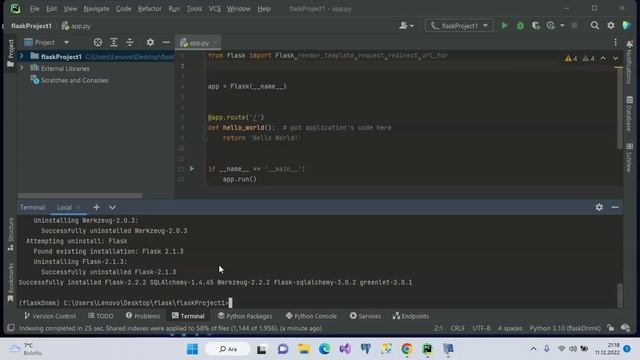
Task: Open flaskProject1 run configuration dropdown
Action: (x=459, y=26)
